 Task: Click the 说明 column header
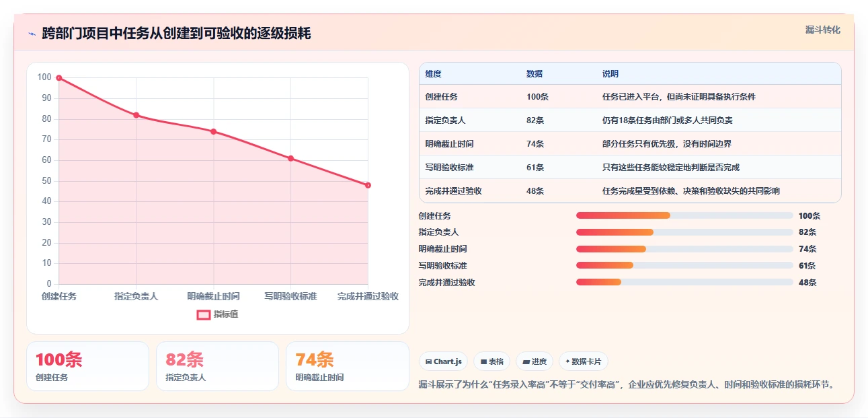coord(610,74)
